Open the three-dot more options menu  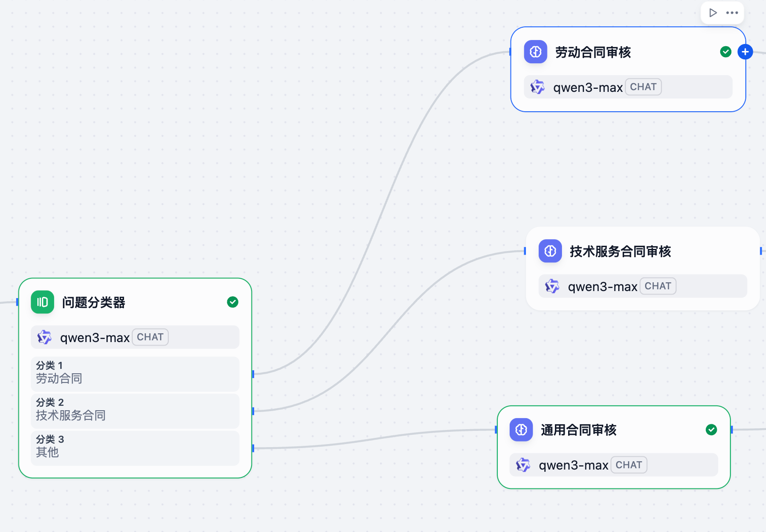(x=732, y=13)
